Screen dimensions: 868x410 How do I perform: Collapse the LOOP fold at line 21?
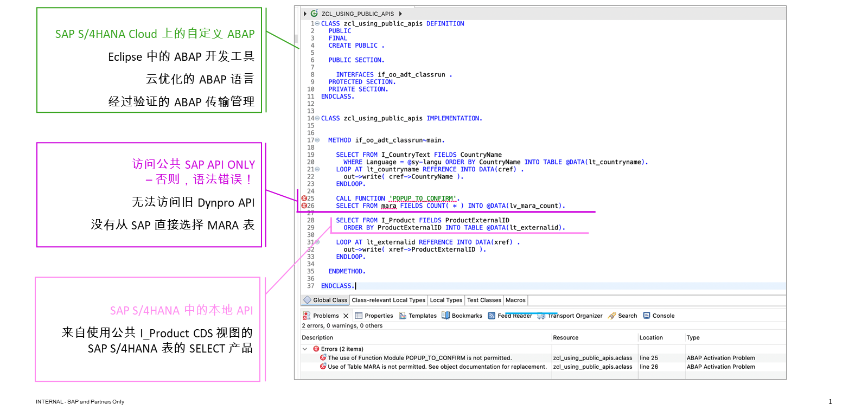pyautogui.click(x=317, y=169)
